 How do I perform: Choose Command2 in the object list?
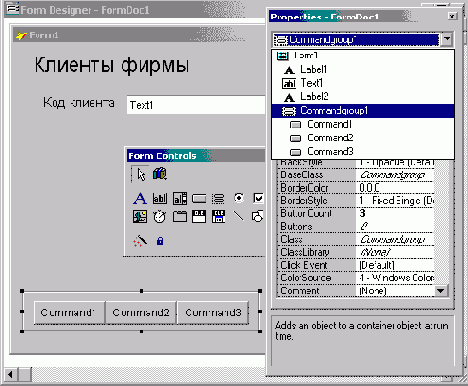point(363,138)
